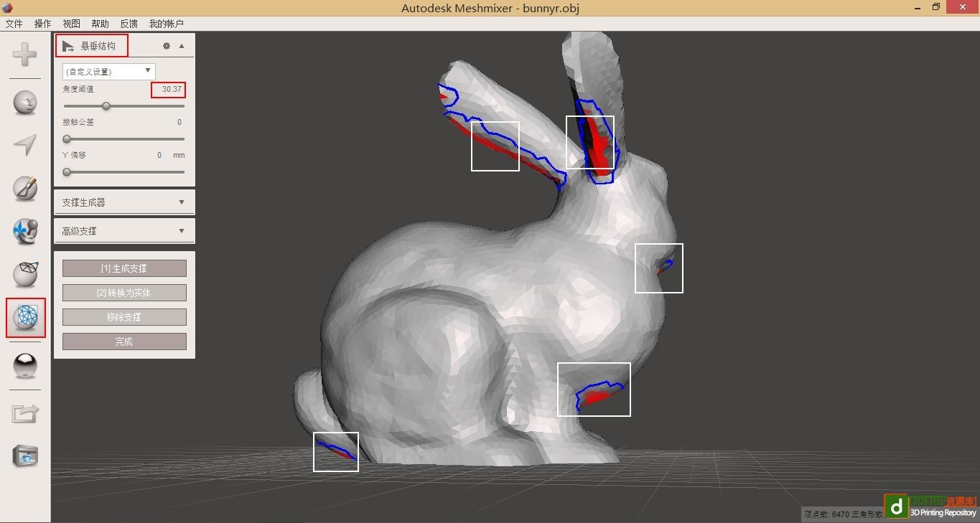Viewport: 980px width, 523px height.
Task: Choose the Select arrow tool
Action: coord(25,144)
